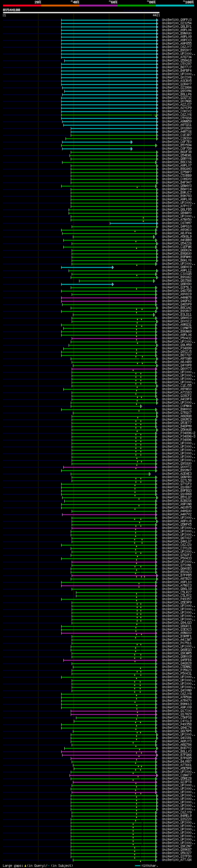Open the UniRef100_Q2QT32 entry
This screenshot has height=868, width=197.
pyautogui.click(x=176, y=98)
